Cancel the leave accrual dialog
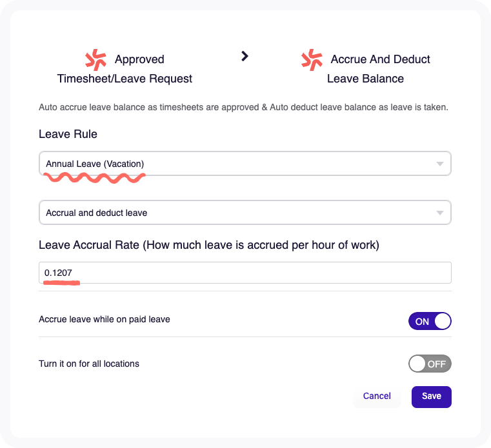Screen dimensions: 491x448 click(377, 396)
